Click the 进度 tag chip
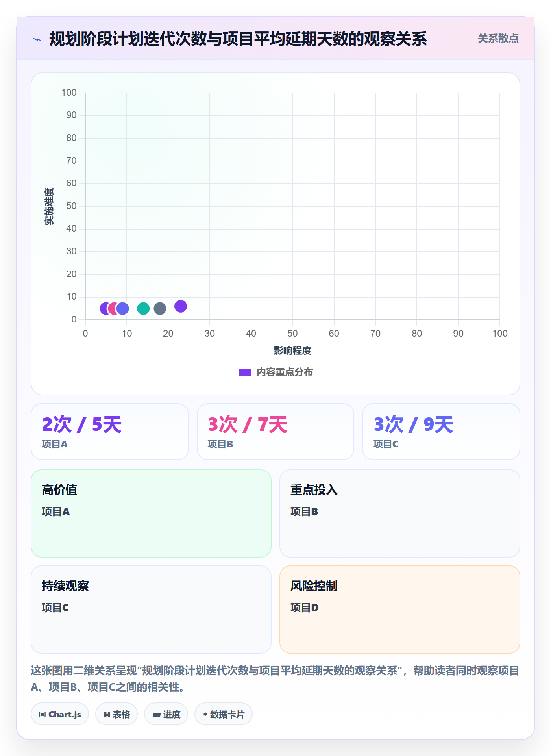This screenshot has width=551, height=756. pyautogui.click(x=166, y=714)
